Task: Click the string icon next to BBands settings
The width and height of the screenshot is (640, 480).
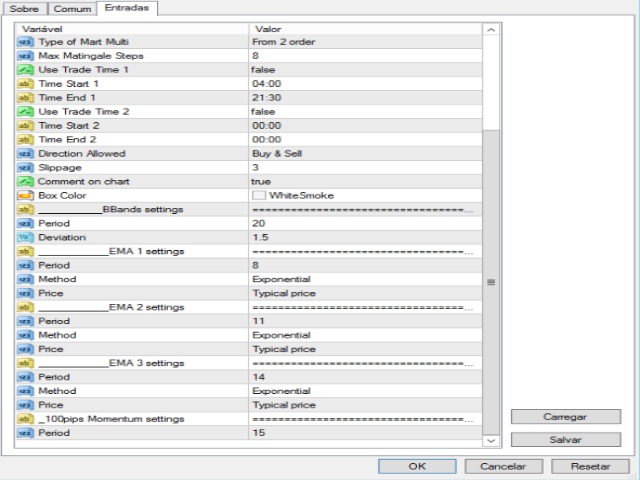Action: tap(25, 209)
